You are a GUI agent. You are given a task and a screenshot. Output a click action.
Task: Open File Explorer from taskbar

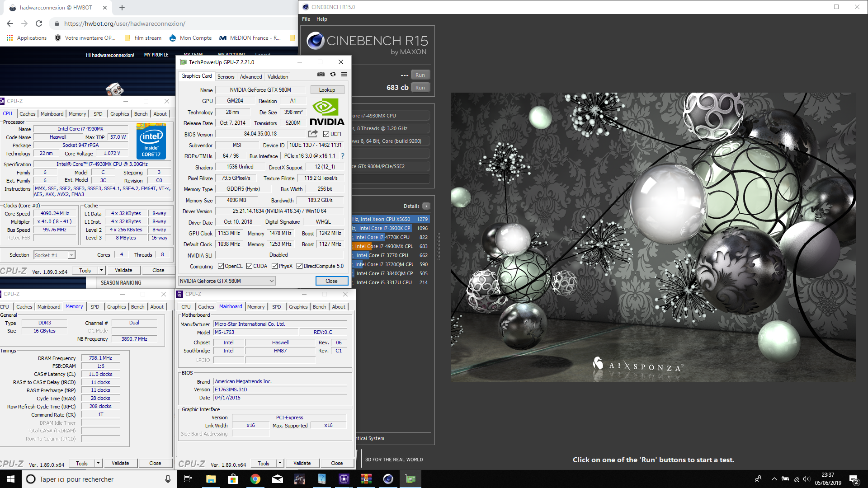(x=211, y=479)
